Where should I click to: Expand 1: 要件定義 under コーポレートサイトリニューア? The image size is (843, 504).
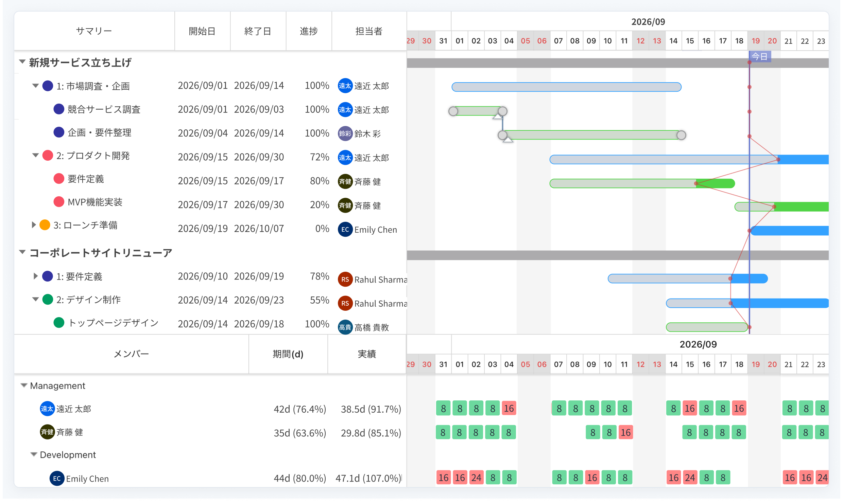coord(35,276)
